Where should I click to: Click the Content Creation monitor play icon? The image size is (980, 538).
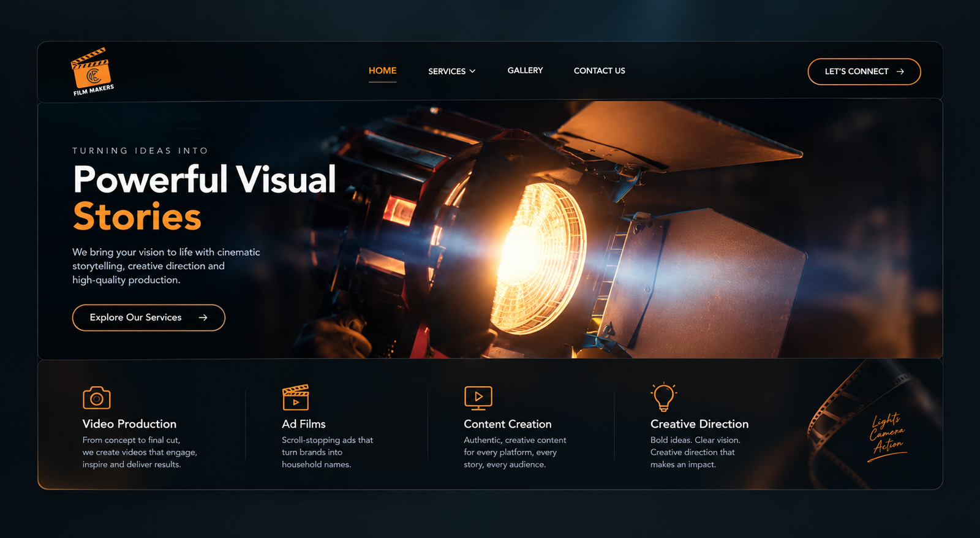tap(478, 398)
